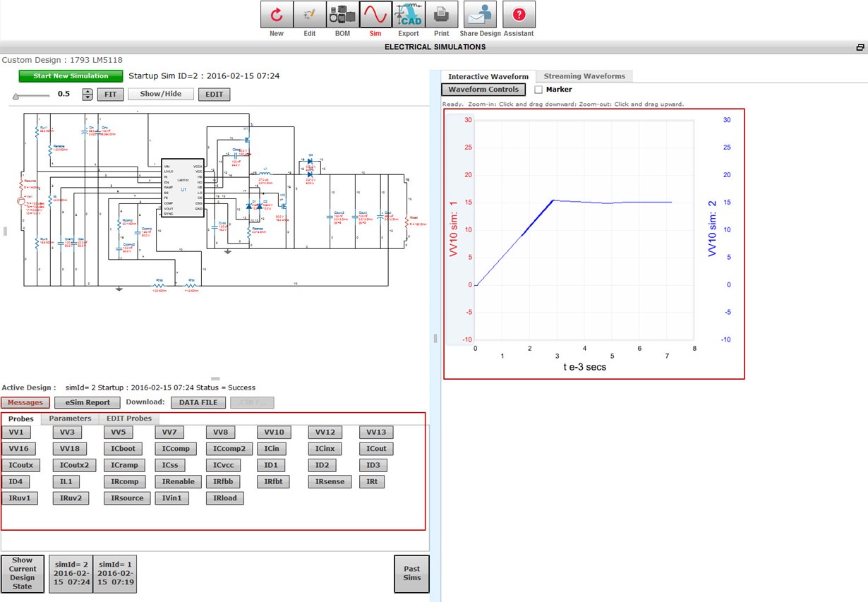Click the horizontal splitter handle below schematic

pos(215,379)
